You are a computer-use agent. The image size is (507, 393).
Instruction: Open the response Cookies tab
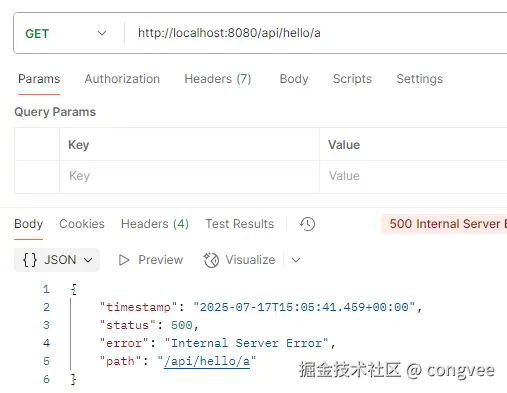pyautogui.click(x=82, y=224)
